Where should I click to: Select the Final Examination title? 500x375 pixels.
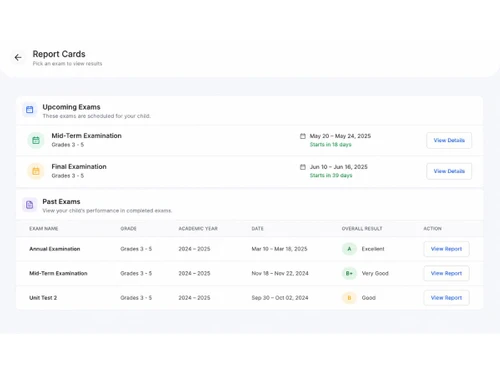click(x=79, y=167)
